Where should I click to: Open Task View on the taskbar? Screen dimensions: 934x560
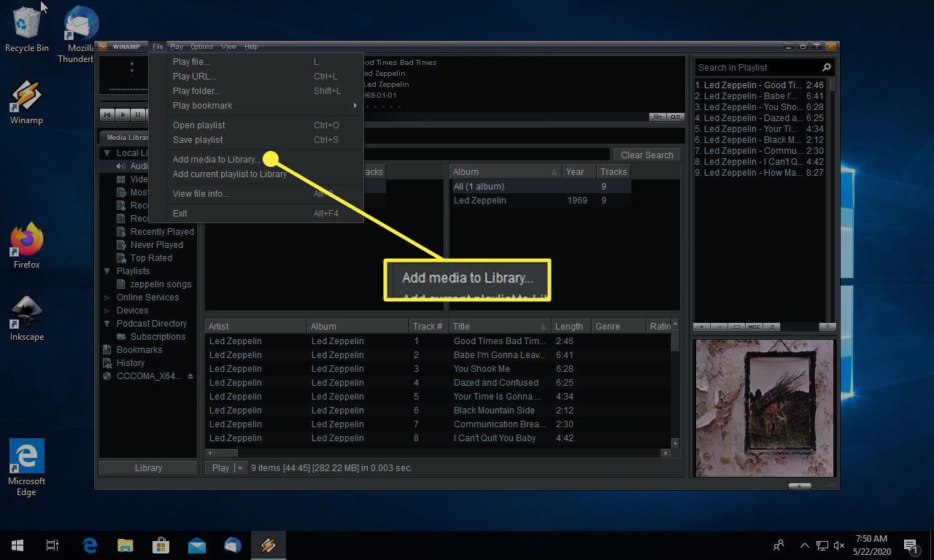pyautogui.click(x=53, y=545)
